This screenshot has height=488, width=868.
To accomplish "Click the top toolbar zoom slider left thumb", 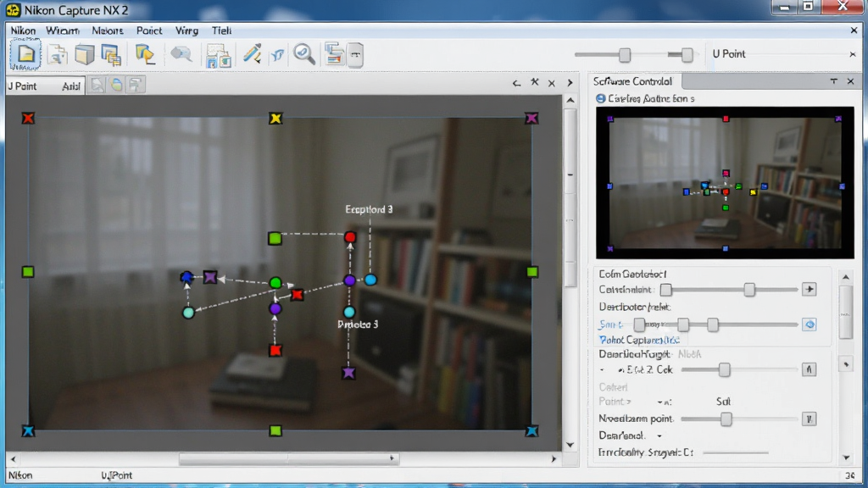I will (625, 55).
